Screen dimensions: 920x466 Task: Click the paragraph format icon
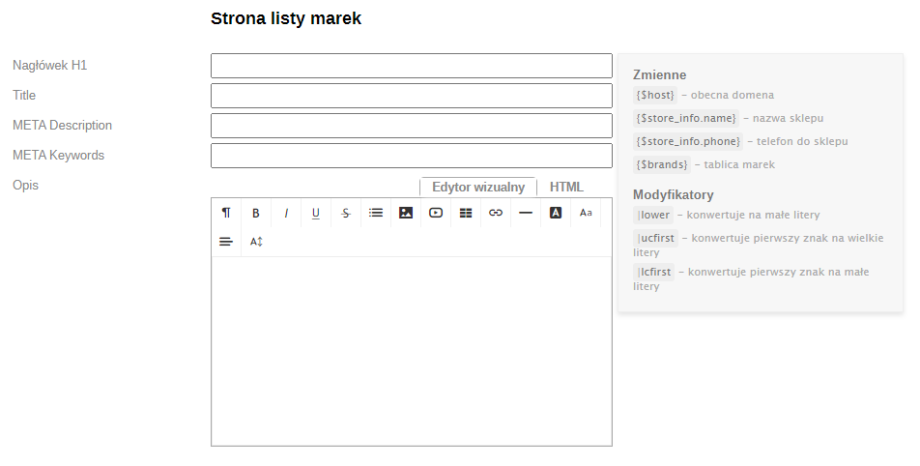[x=226, y=213]
